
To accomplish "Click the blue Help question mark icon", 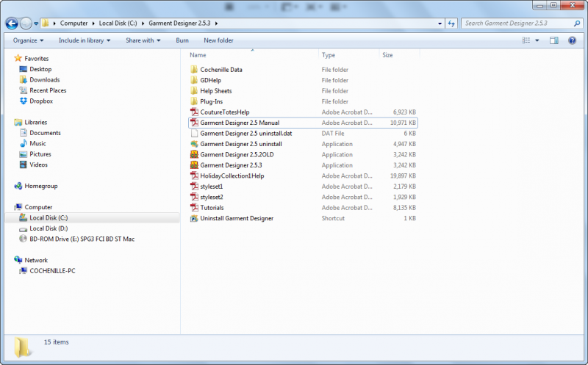I will click(572, 40).
